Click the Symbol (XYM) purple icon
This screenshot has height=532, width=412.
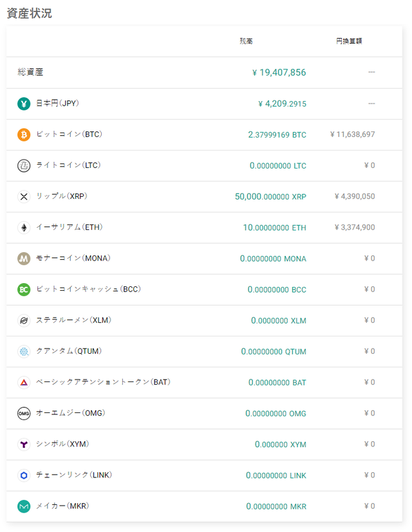24,444
